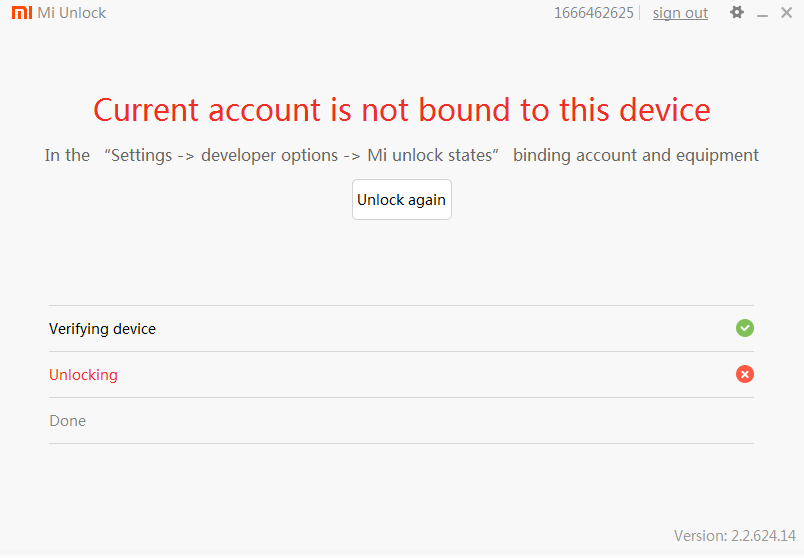This screenshot has width=804, height=558.
Task: Click the Mi Unlock title text
Action: pos(72,13)
